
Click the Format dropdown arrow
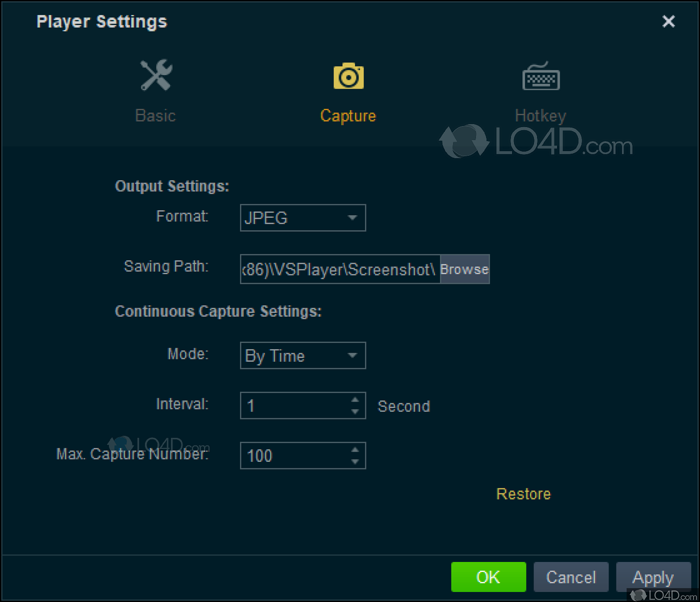point(352,218)
